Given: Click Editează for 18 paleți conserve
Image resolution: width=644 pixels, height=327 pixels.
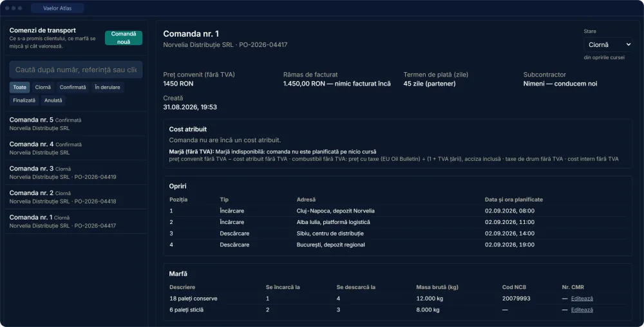Looking at the screenshot, I should (582, 299).
